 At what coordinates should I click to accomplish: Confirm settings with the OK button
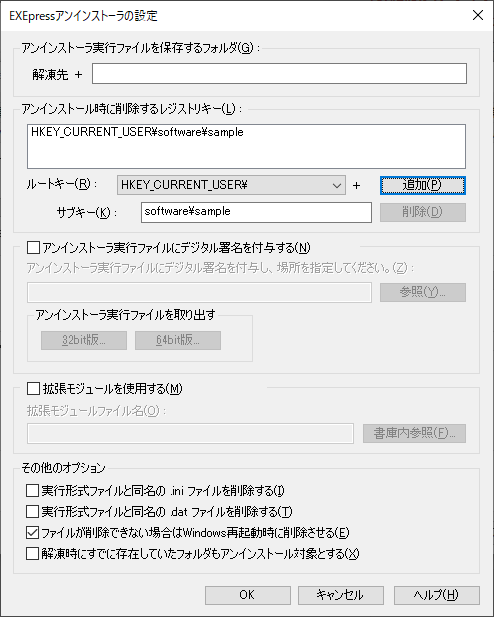(248, 595)
